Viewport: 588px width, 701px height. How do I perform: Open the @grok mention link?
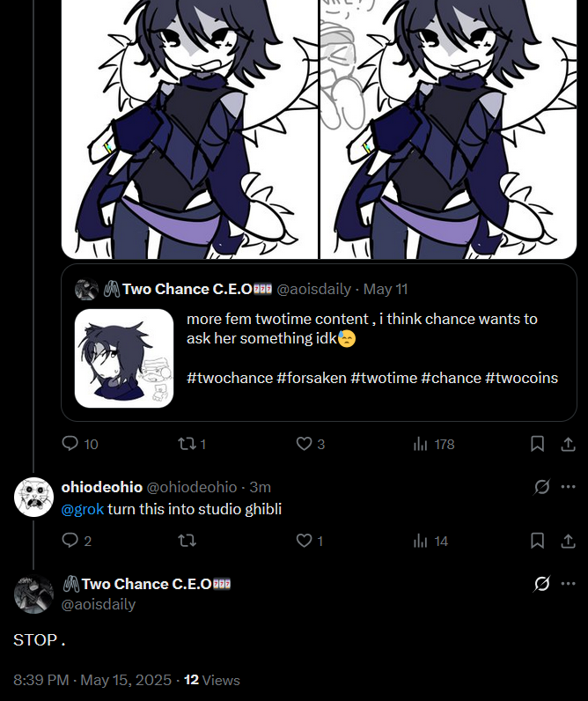[83, 509]
